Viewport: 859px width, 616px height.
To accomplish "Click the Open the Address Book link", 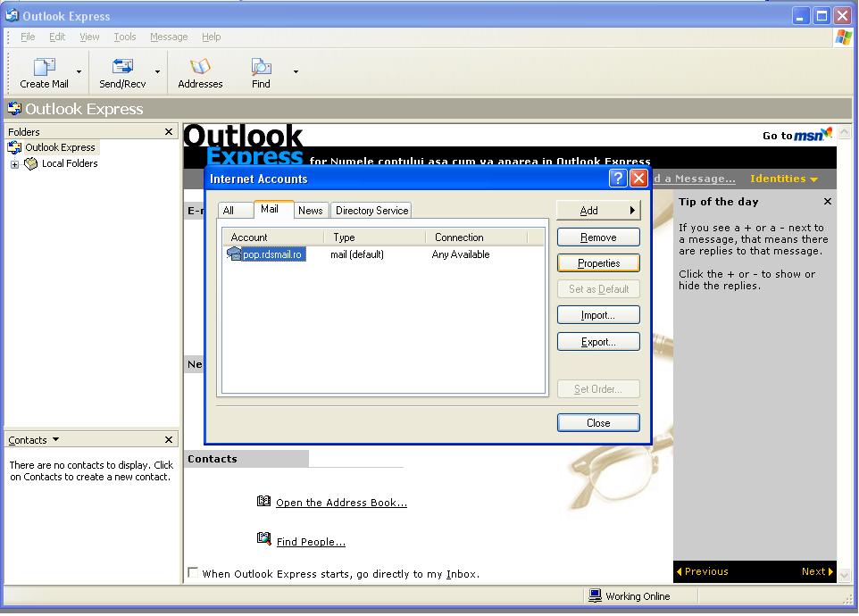I will [341, 503].
